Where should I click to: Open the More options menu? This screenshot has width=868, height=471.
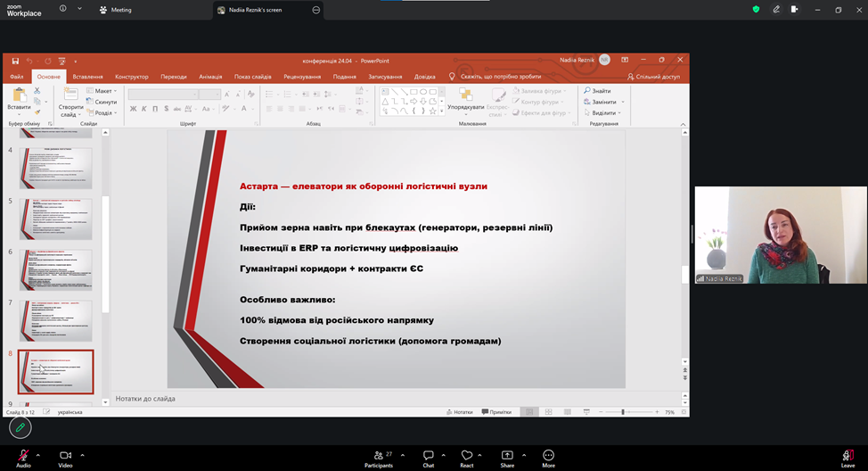click(x=548, y=455)
